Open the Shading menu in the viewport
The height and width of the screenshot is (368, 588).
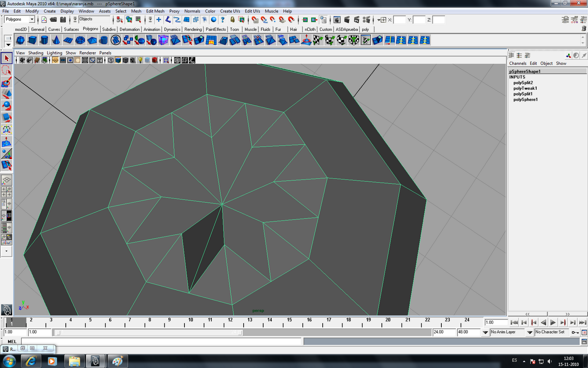coord(36,53)
